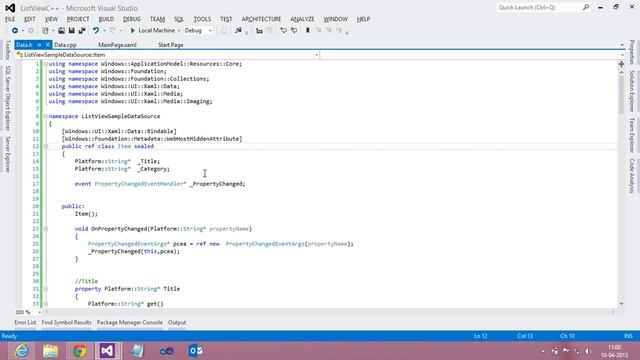Open Google Chrome from the taskbar
This screenshot has height=360, width=640.
pyautogui.click(x=80, y=351)
